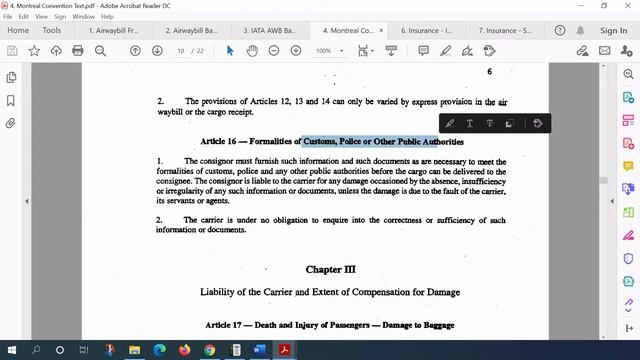Viewport: 640px width, 360px height.
Task: Click the upload to cloud icon
Action: point(56,51)
